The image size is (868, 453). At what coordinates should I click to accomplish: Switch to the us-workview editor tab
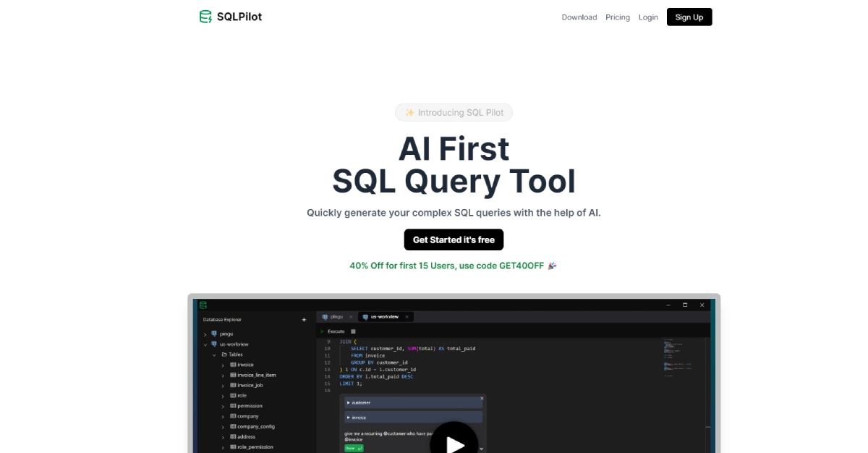pyautogui.click(x=381, y=317)
